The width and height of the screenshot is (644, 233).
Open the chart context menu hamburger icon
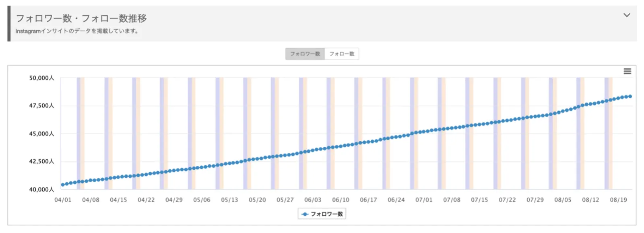tap(627, 71)
